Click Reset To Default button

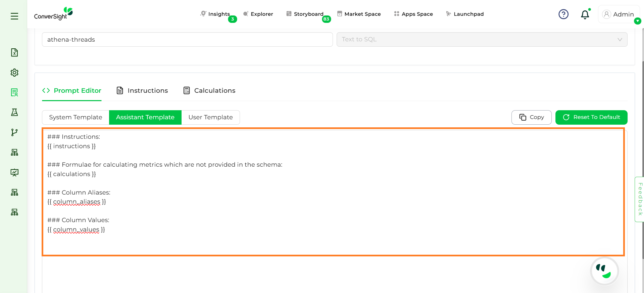(591, 117)
